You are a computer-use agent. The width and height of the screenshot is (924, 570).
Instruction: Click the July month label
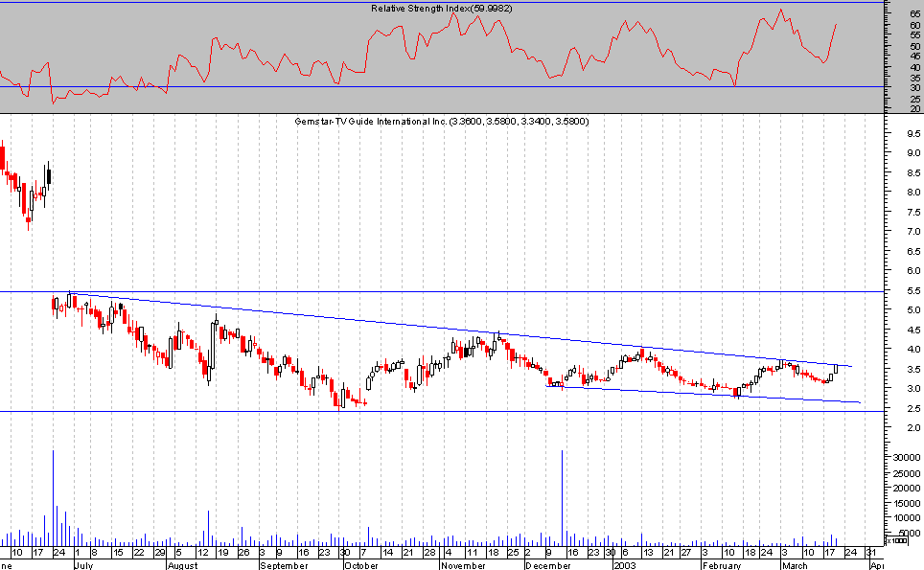(83, 565)
